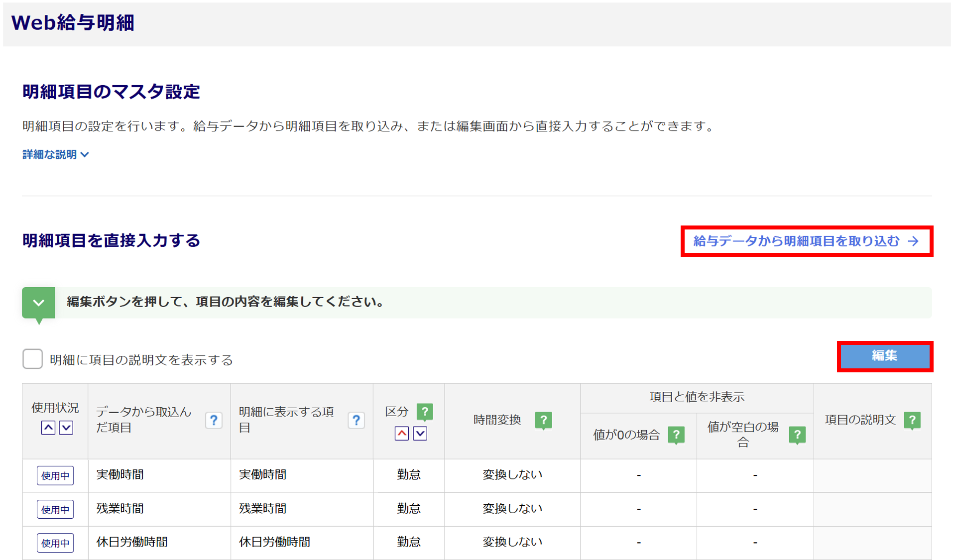This screenshot has height=560, width=954.
Task: Click 使用中 badge for 休日労働時間 row
Action: 55,543
